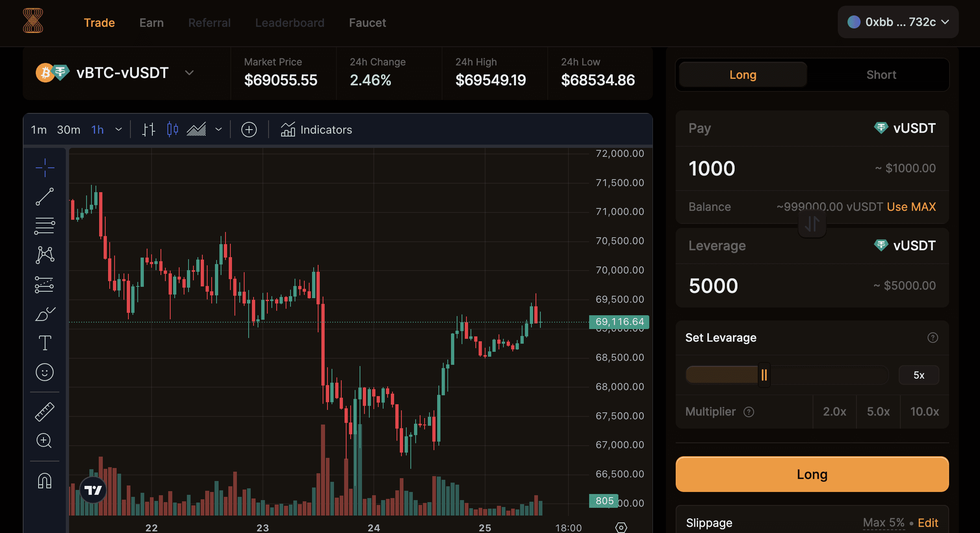Click the leverage slider handle

pyautogui.click(x=764, y=375)
